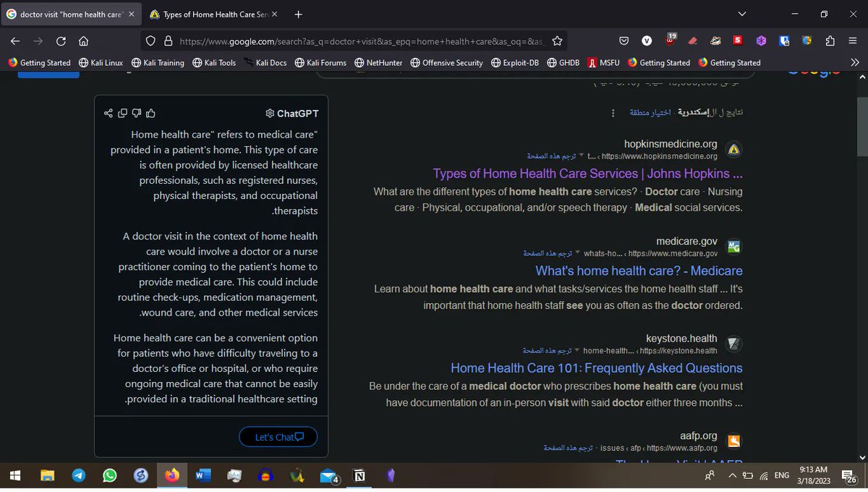Image resolution: width=868 pixels, height=492 pixels.
Task: Go back to the previous page
Action: tap(15, 41)
